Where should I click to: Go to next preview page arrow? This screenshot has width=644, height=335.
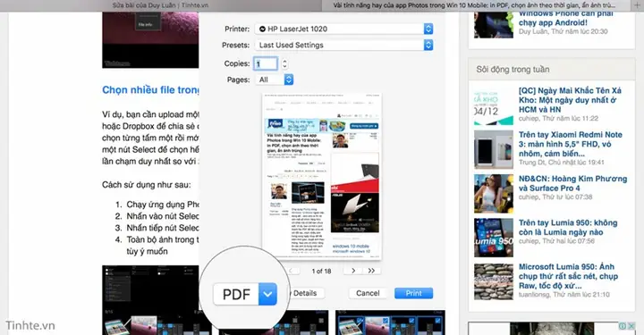point(353,271)
